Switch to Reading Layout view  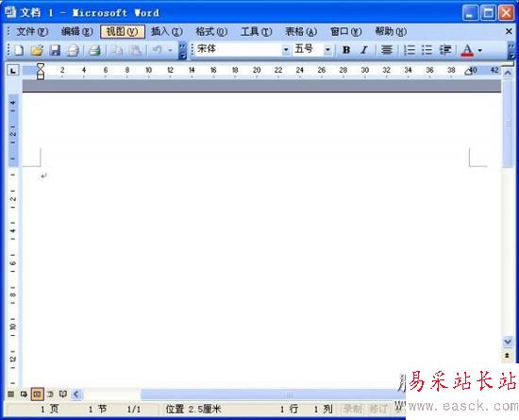click(63, 395)
